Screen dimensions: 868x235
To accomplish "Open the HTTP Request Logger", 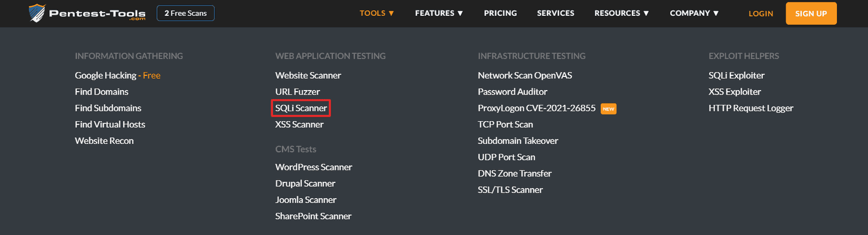I will 751,108.
